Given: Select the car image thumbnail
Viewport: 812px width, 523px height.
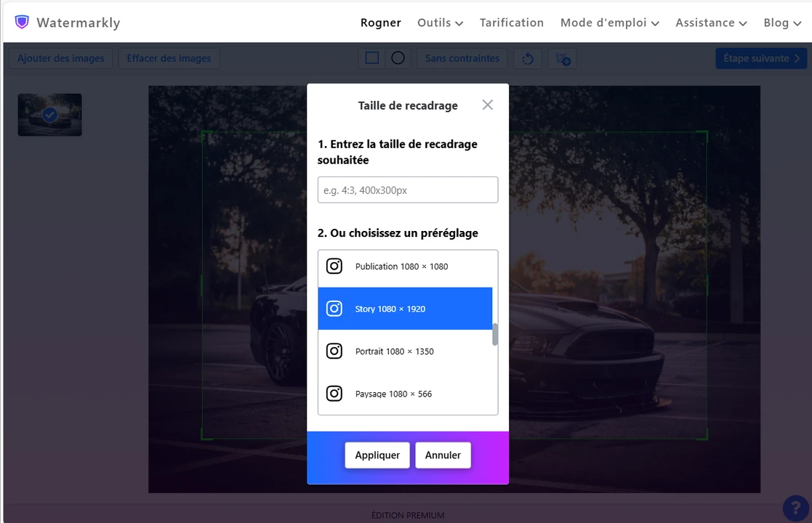Looking at the screenshot, I should [x=49, y=115].
